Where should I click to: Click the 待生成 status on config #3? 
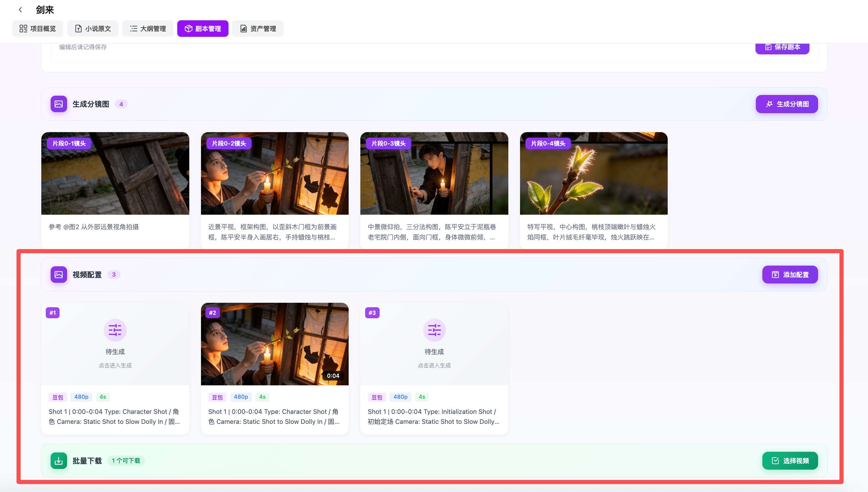[x=434, y=352]
